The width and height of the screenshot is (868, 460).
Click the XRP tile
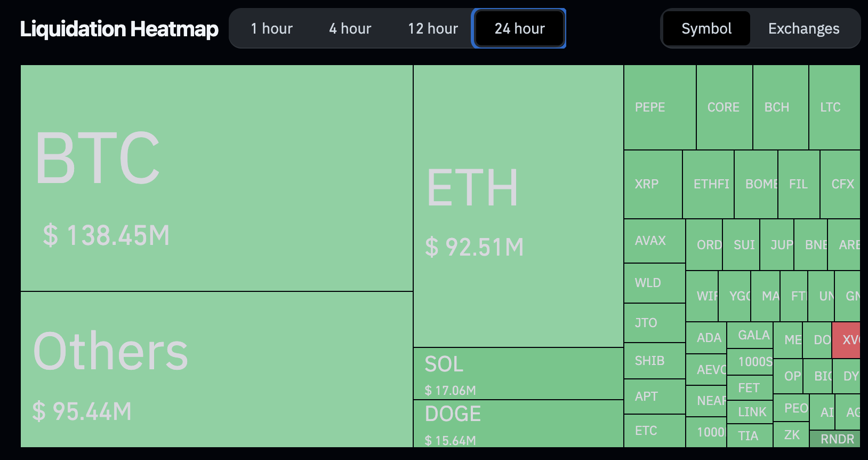point(653,184)
